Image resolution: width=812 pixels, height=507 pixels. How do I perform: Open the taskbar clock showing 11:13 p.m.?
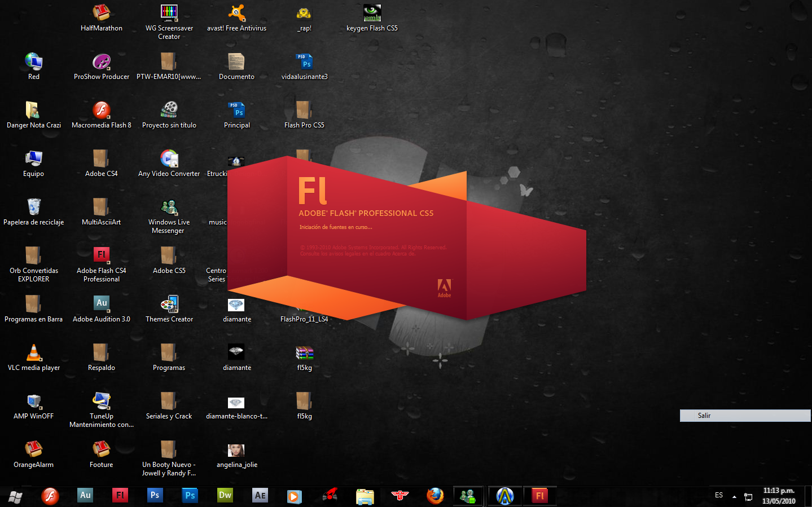click(x=779, y=496)
